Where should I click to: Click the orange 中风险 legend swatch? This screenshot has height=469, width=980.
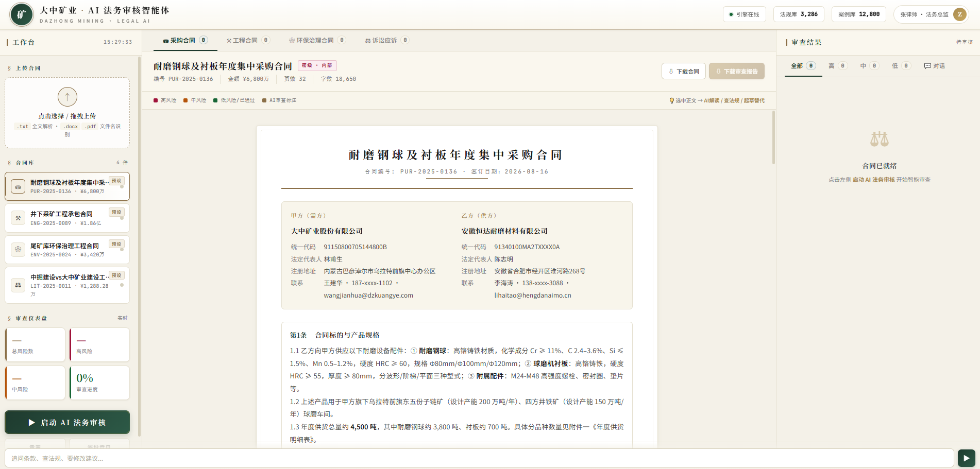point(185,100)
